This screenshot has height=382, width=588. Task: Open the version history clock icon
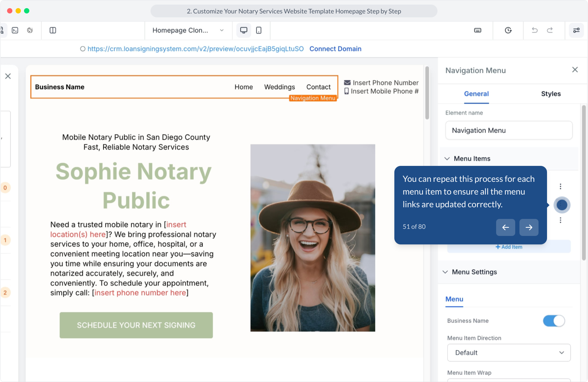(508, 30)
